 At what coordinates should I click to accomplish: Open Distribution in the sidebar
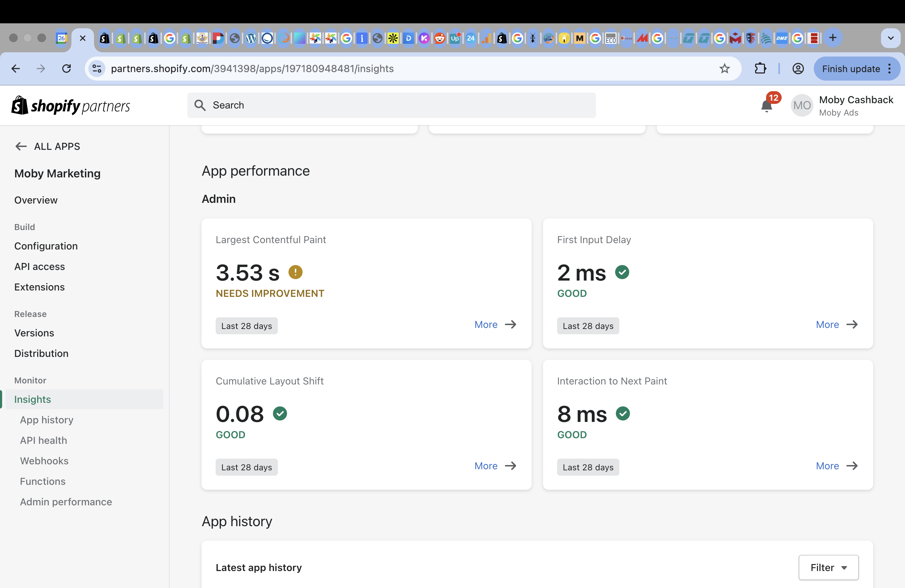[41, 353]
